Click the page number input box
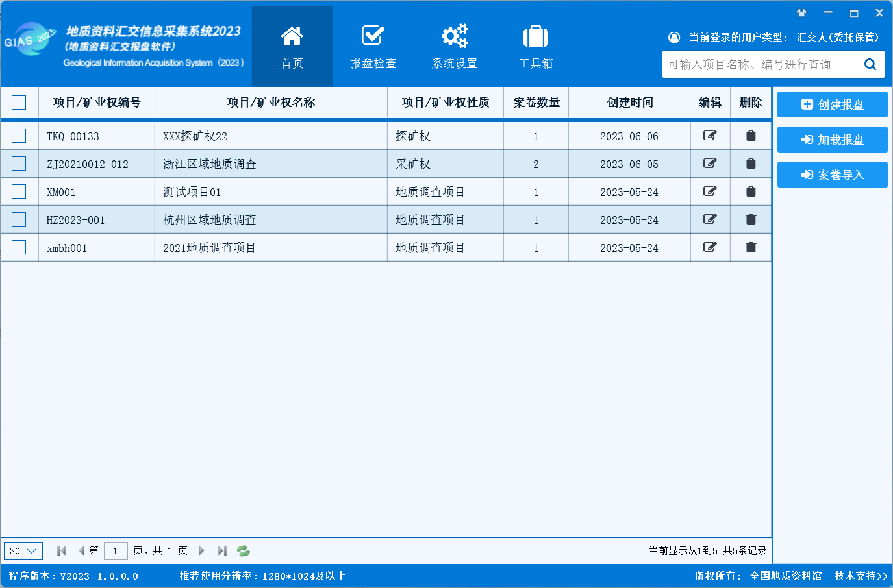This screenshot has width=893, height=588. click(116, 551)
